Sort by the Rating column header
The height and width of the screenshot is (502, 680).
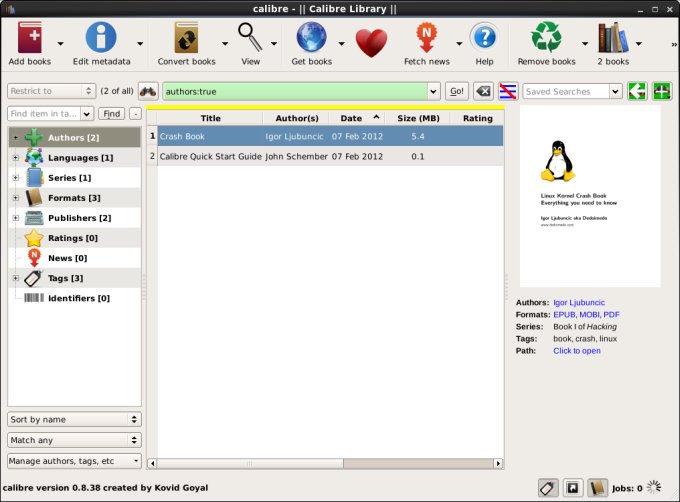pyautogui.click(x=477, y=118)
